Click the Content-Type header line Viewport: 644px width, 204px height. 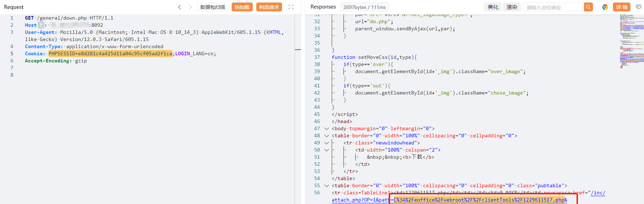click(94, 46)
